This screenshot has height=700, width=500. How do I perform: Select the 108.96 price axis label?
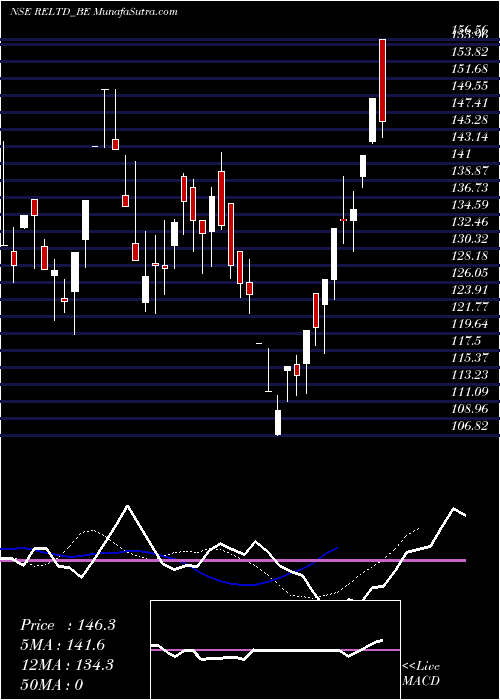click(x=469, y=409)
